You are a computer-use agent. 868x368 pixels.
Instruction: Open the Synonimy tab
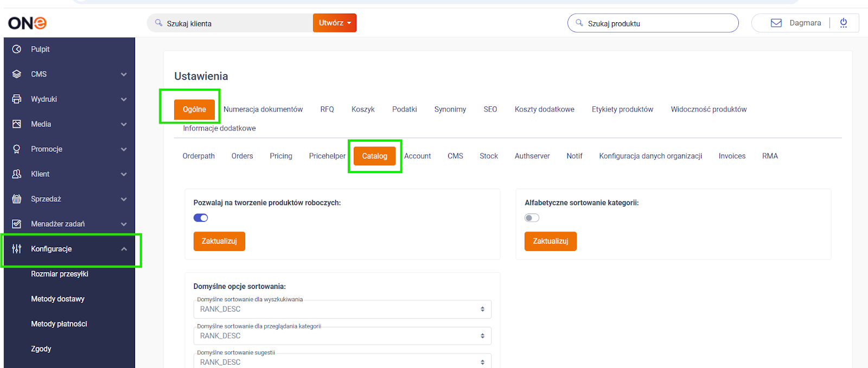450,109
